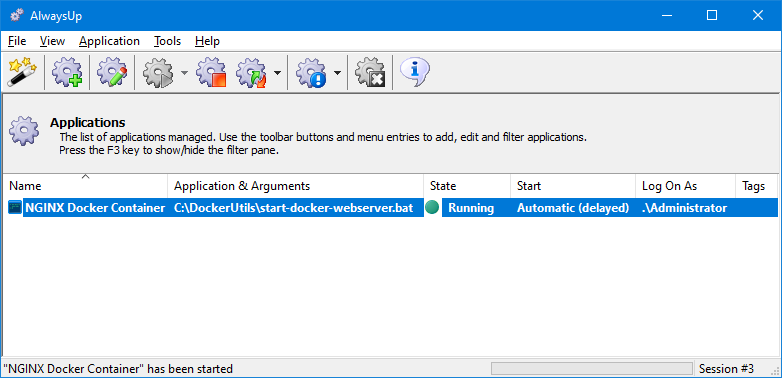Sort by the Tags column header

pos(757,186)
